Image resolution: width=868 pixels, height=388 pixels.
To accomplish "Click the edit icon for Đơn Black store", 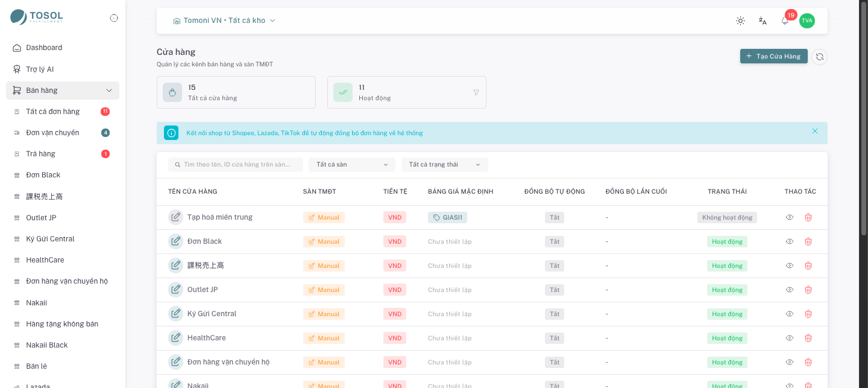I will coord(175,241).
